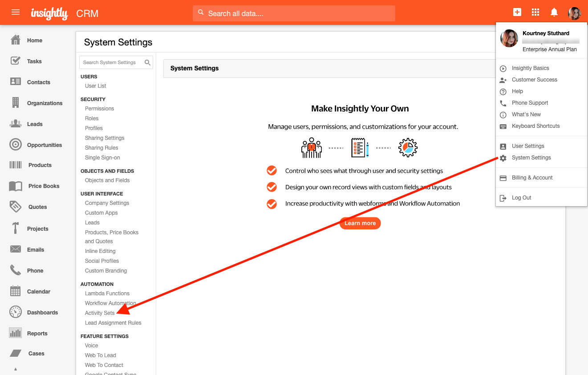588x375 pixels.
Task: Click the Dashboards gauge icon
Action: pos(16,312)
